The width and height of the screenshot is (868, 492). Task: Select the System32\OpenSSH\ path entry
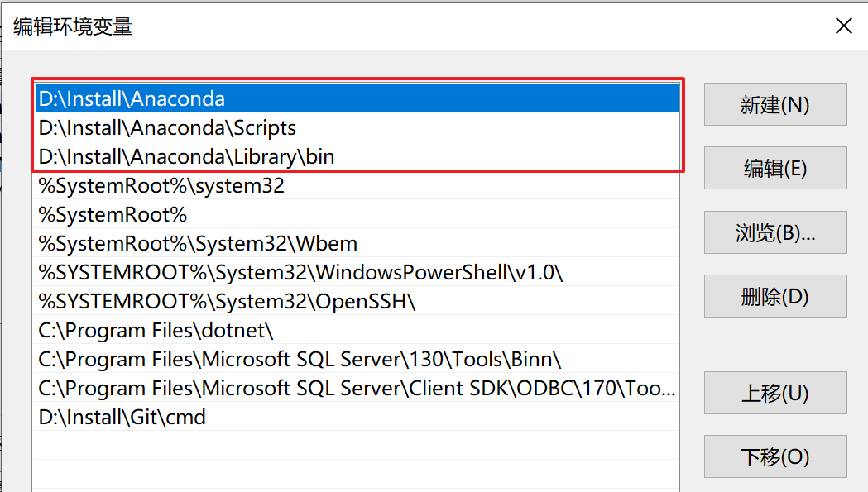pos(357,301)
